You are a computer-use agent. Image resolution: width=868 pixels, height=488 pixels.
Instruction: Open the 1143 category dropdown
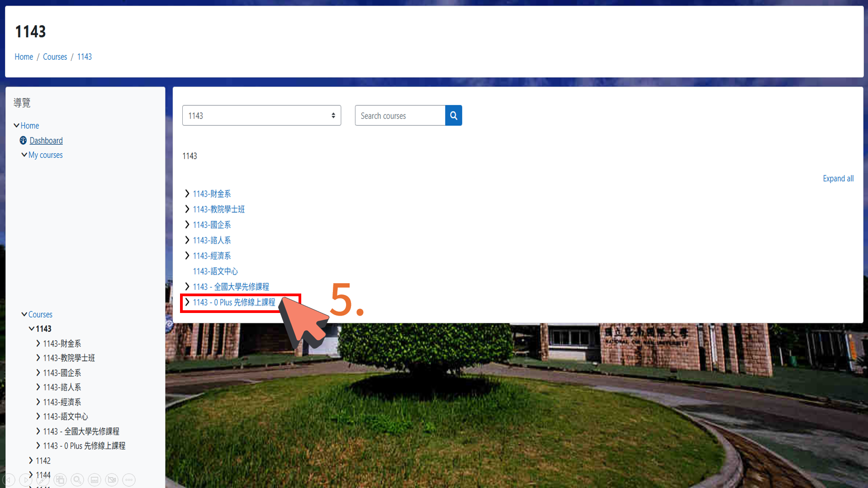coord(261,115)
